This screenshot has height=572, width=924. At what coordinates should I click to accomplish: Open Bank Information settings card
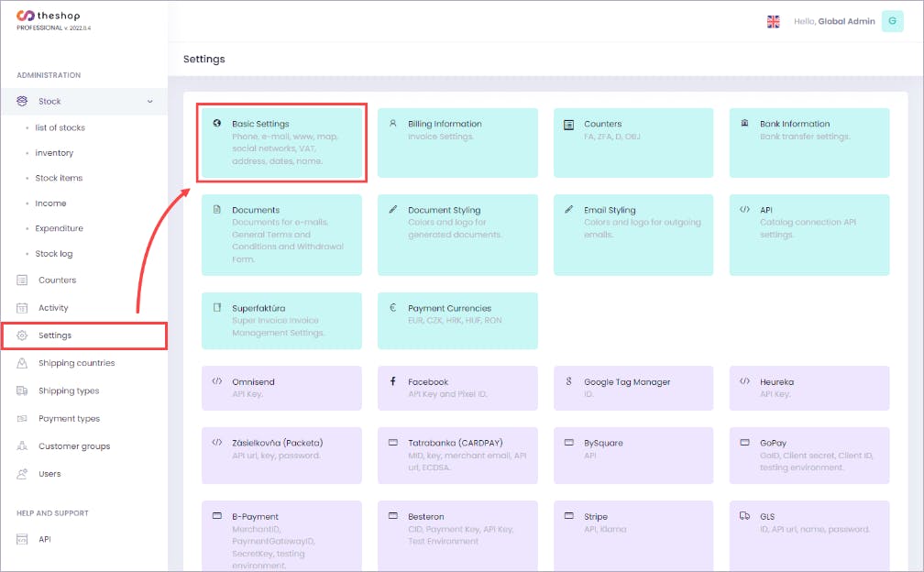point(808,142)
